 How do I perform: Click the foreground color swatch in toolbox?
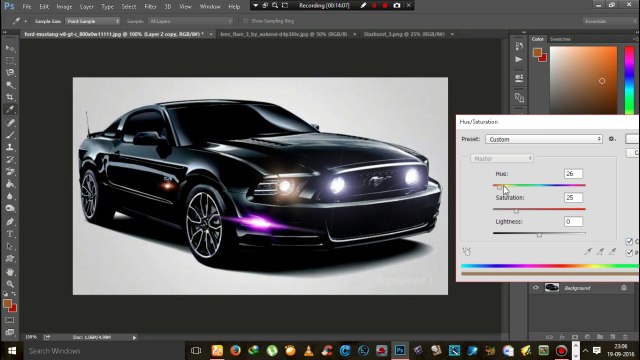pos(7,303)
